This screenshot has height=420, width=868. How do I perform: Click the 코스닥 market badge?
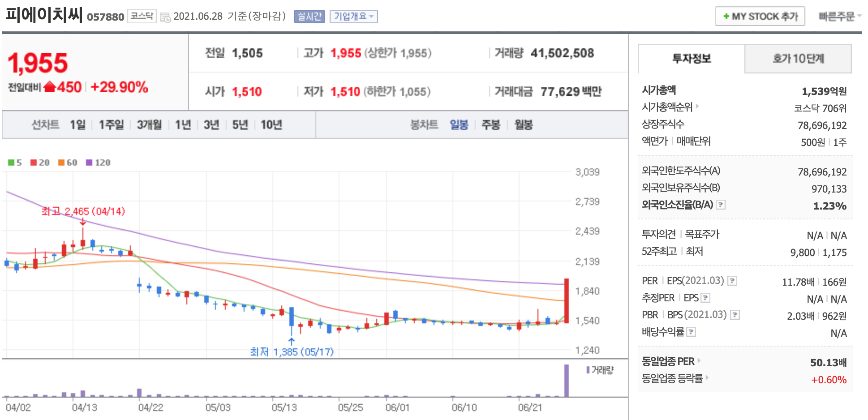(x=142, y=16)
